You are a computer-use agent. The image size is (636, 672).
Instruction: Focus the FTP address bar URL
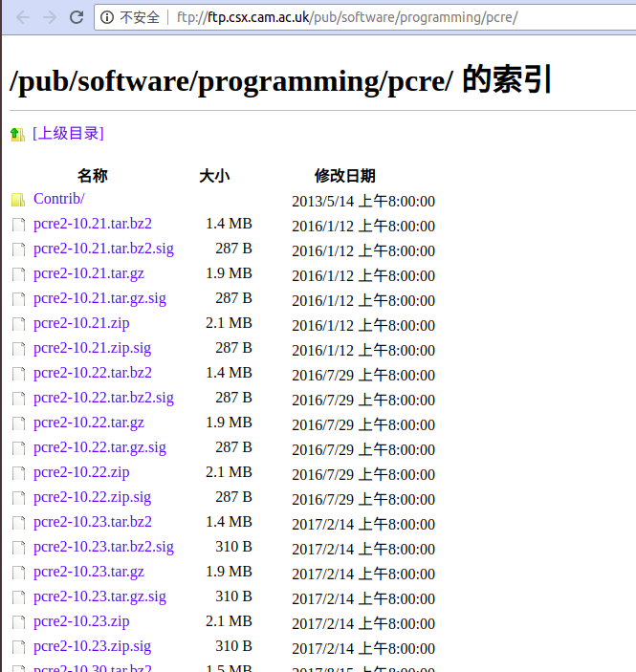coord(347,17)
